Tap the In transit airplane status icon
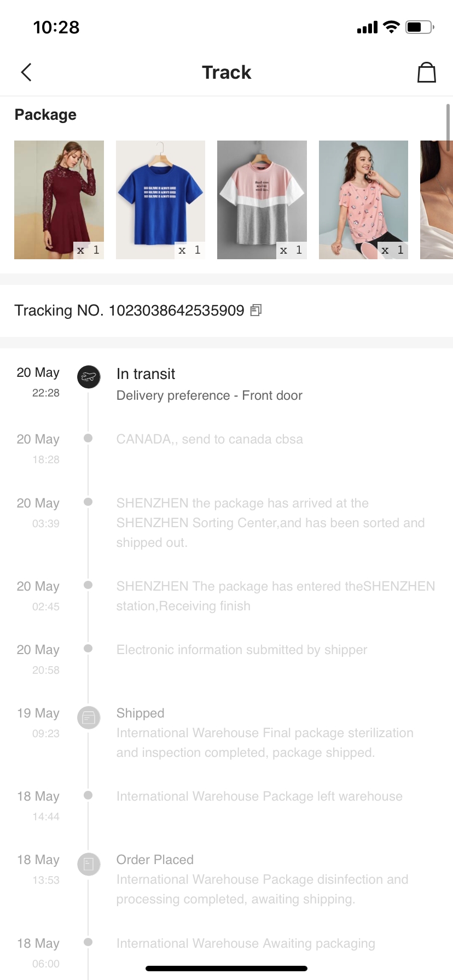The width and height of the screenshot is (453, 980). click(88, 377)
